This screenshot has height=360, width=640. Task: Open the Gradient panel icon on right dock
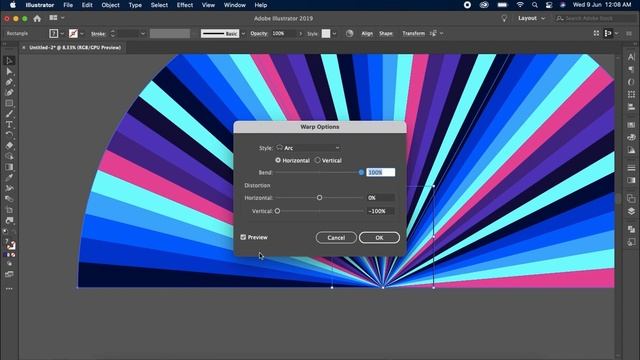point(631,180)
